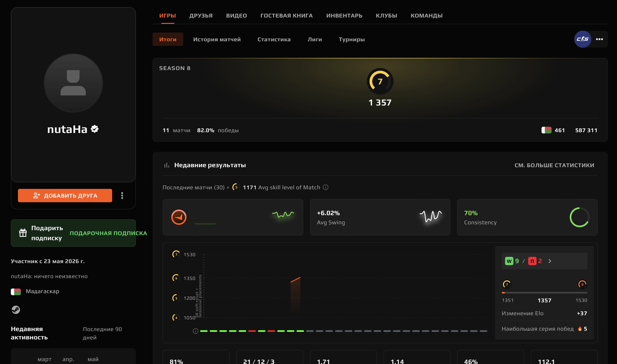Switch to ИГРЫ tab
Viewport: 617px width, 364px height.
click(x=168, y=16)
